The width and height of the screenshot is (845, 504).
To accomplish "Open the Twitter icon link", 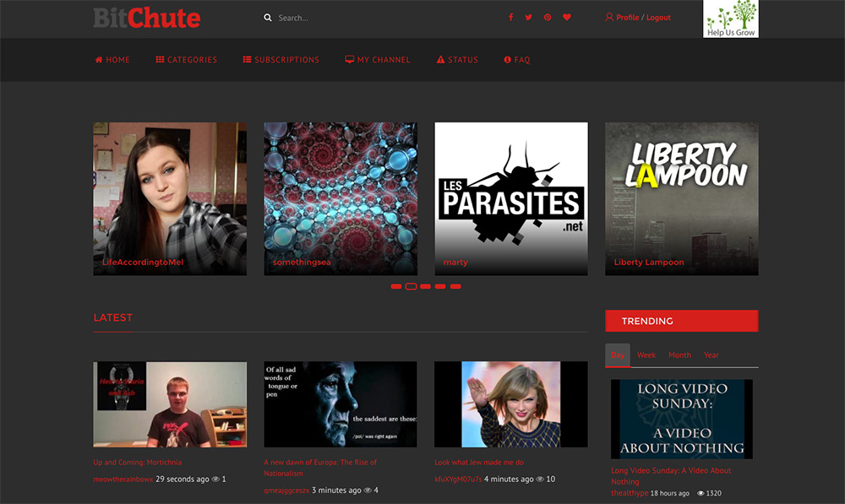I will pyautogui.click(x=529, y=17).
